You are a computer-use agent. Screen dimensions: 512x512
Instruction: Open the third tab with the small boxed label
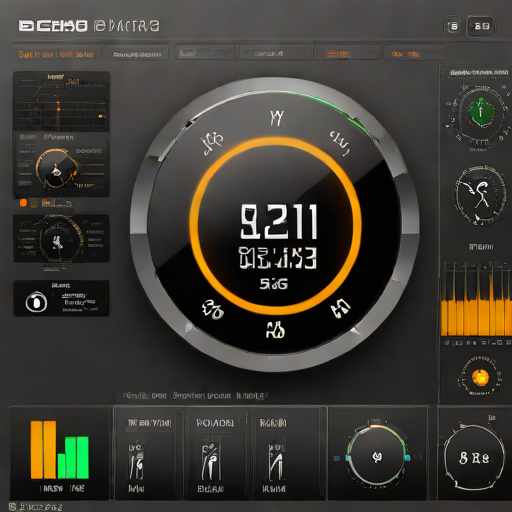coord(205,53)
